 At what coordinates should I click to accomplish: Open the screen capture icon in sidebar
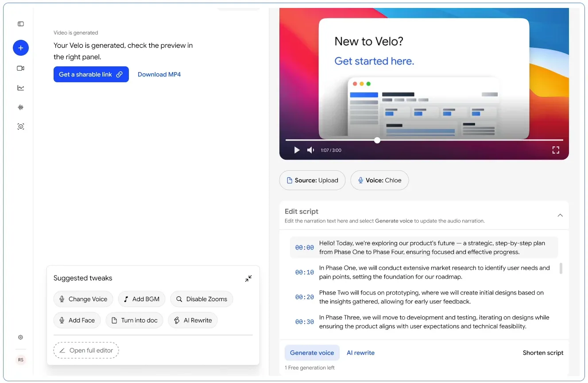[x=21, y=126]
